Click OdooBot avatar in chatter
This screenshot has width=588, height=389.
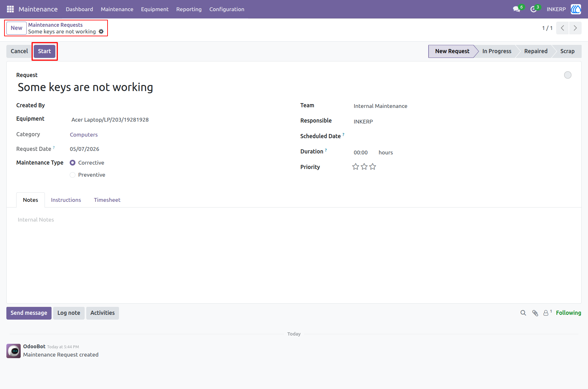point(14,351)
